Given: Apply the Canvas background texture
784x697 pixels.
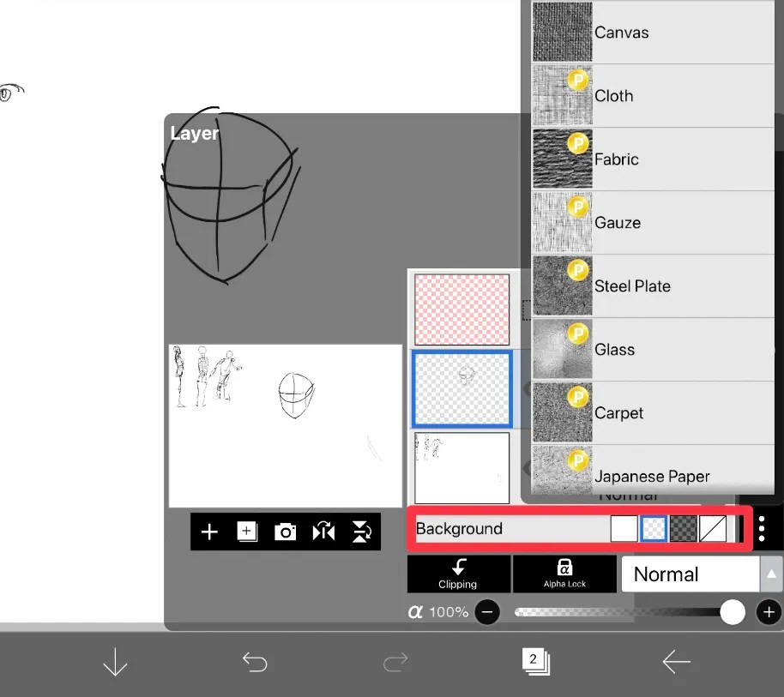Looking at the screenshot, I should tap(652, 32).
